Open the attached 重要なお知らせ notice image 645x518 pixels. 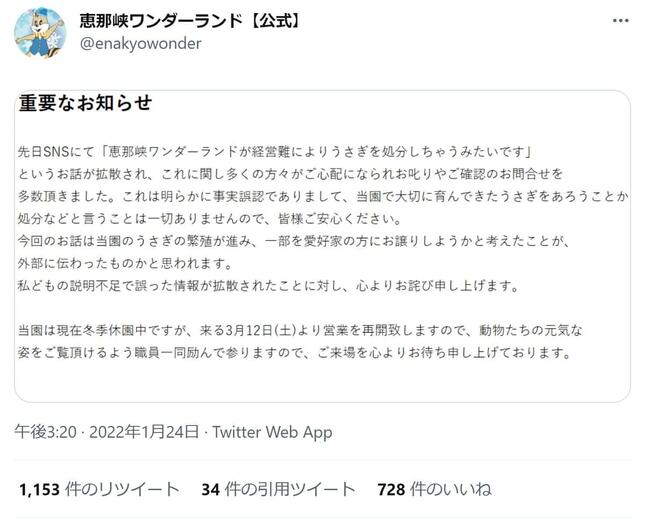point(322,246)
